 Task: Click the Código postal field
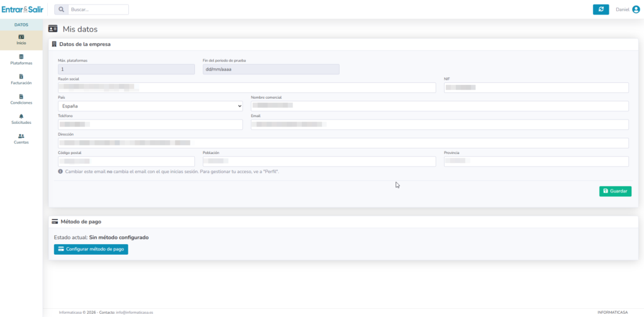click(126, 162)
